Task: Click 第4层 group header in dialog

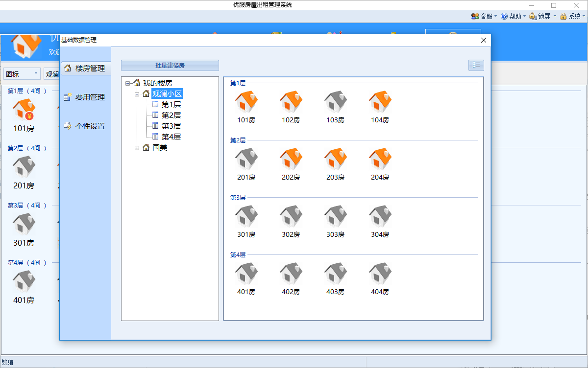Action: tap(238, 255)
